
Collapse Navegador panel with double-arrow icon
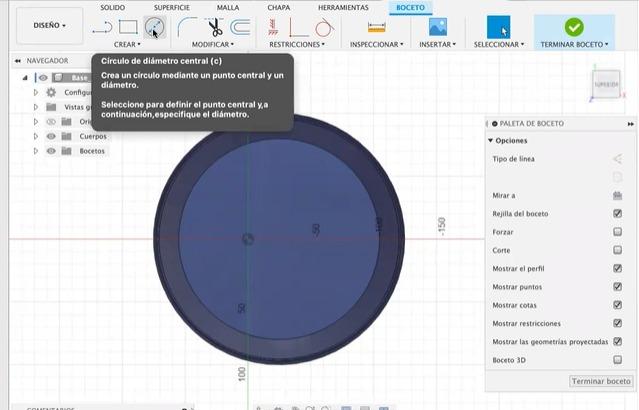click(x=18, y=61)
